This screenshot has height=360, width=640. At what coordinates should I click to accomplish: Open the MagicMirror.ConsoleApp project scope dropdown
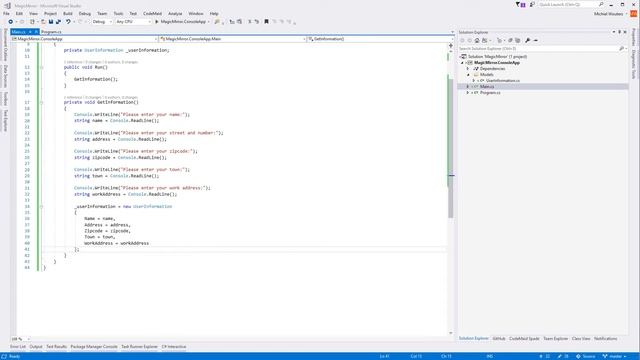point(84,39)
